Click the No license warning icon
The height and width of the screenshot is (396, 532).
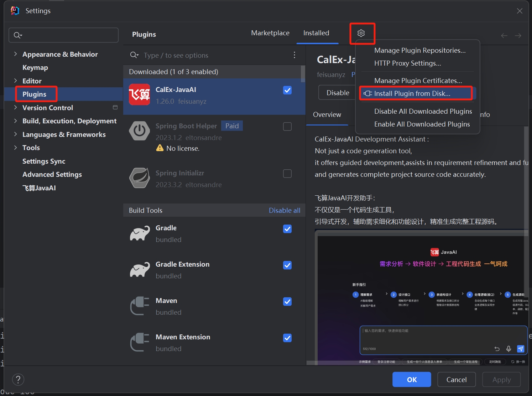click(160, 148)
